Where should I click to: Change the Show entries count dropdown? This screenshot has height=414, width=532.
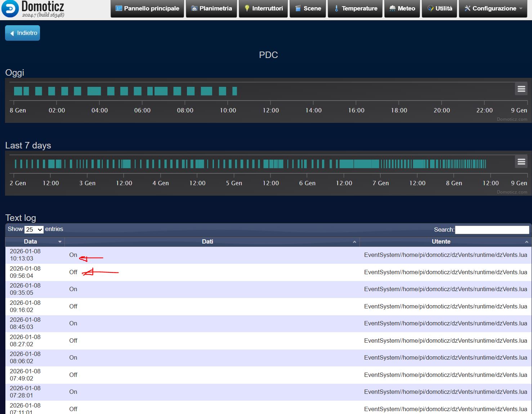click(x=34, y=230)
